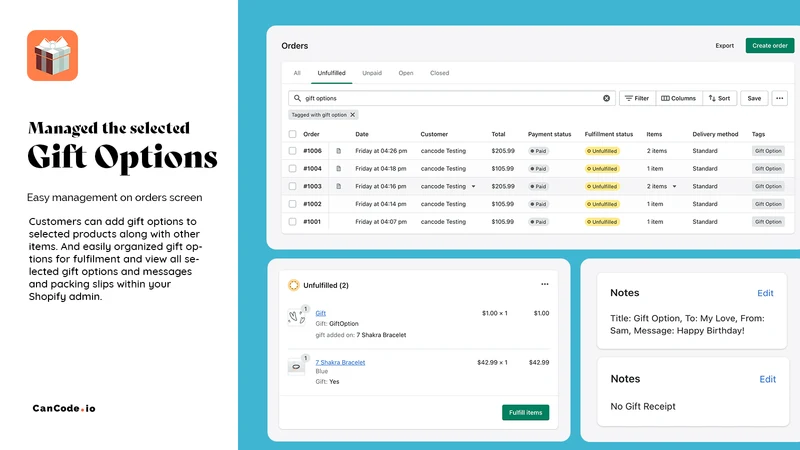The image size is (800, 450).
Task: Click the search magnifier icon
Action: click(x=297, y=98)
